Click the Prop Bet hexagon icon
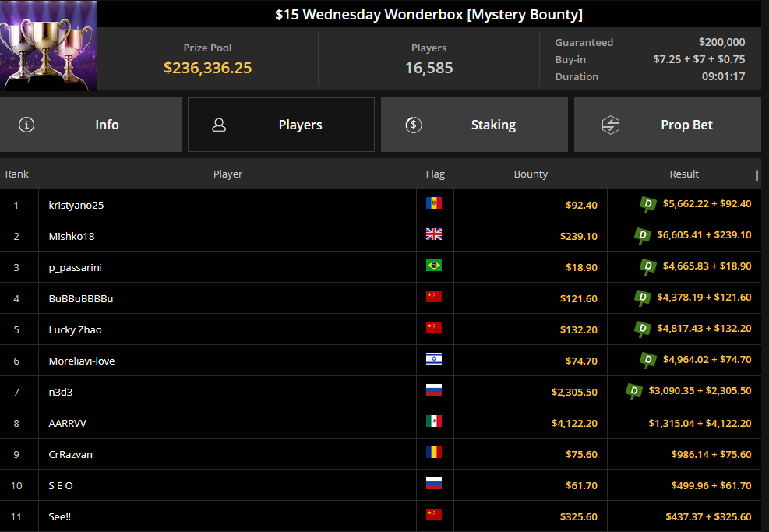The image size is (769, 532). coord(611,125)
